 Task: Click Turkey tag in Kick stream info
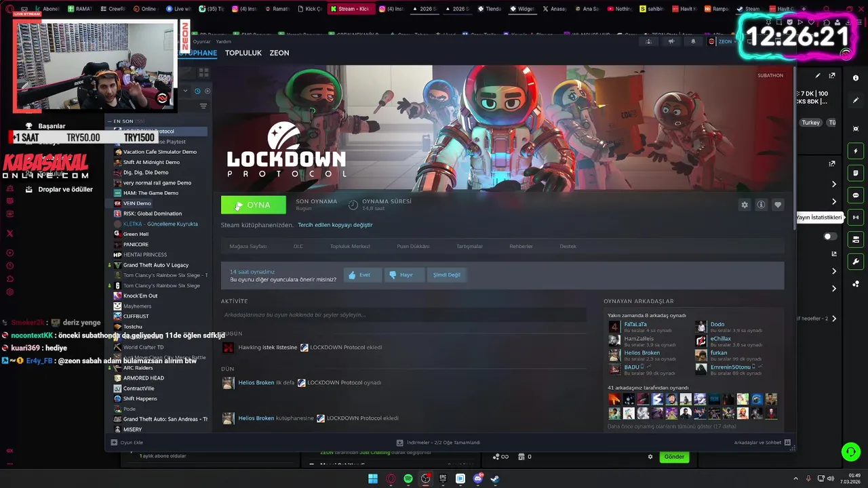click(x=811, y=123)
